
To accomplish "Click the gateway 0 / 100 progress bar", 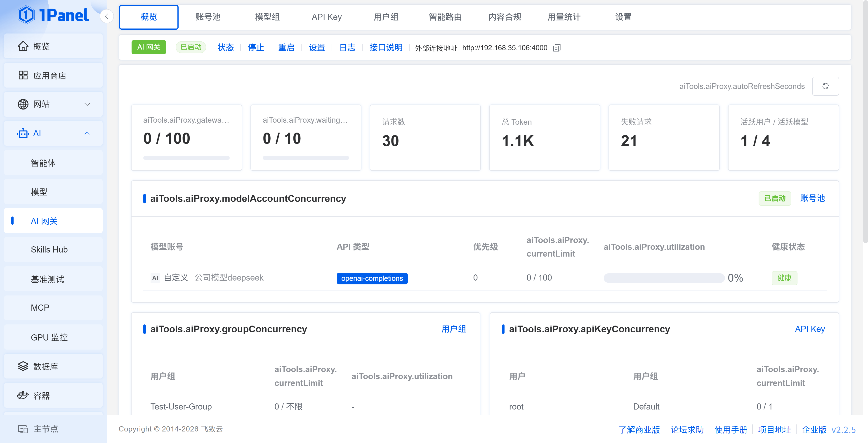I will coord(186,158).
